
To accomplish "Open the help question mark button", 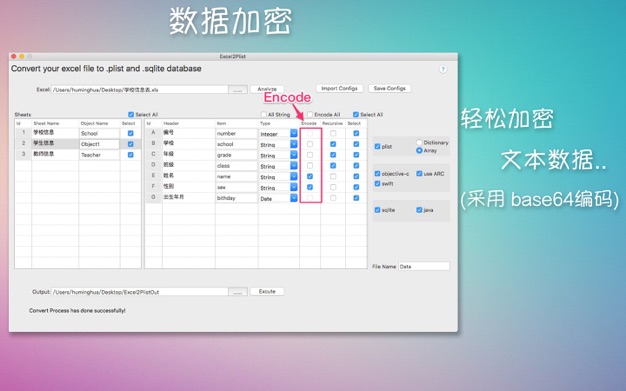I will click(x=443, y=69).
